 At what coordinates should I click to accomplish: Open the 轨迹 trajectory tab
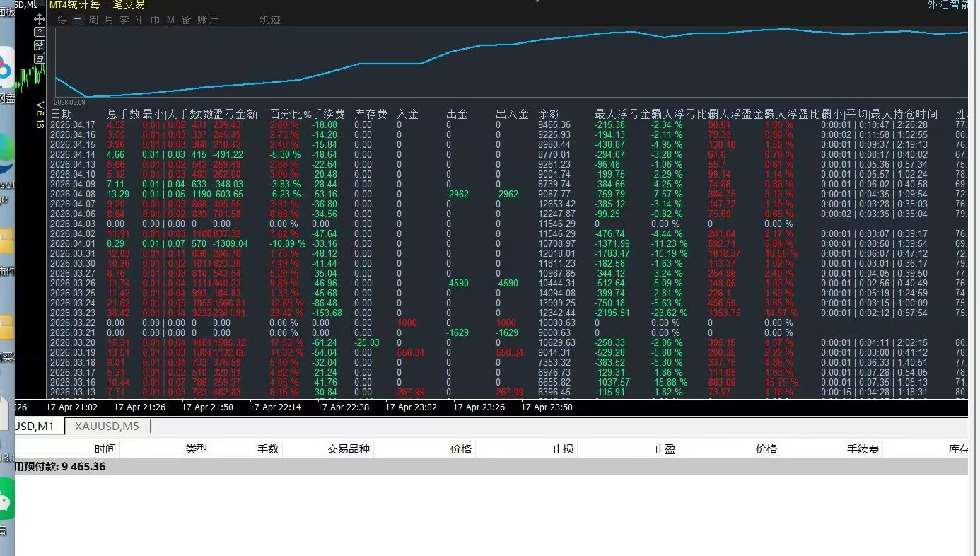[x=270, y=20]
